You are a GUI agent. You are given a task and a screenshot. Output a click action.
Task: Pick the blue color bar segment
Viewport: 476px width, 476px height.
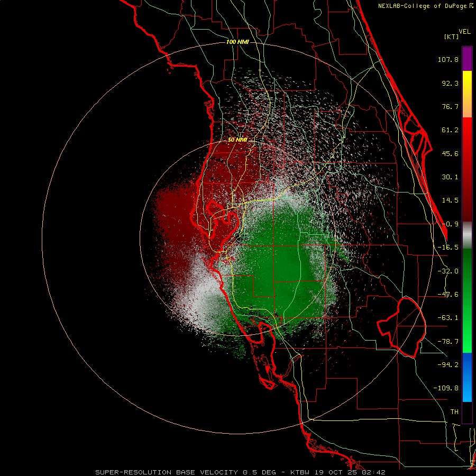click(467, 377)
